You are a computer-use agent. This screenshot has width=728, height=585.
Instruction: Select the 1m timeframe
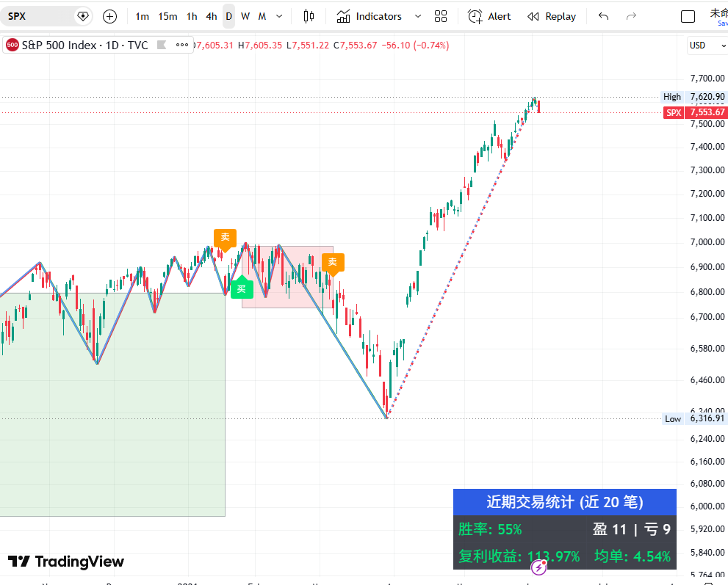point(142,16)
